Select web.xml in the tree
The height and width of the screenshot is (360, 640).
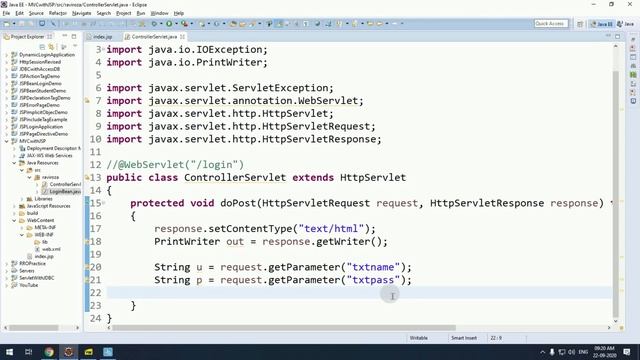48,249
